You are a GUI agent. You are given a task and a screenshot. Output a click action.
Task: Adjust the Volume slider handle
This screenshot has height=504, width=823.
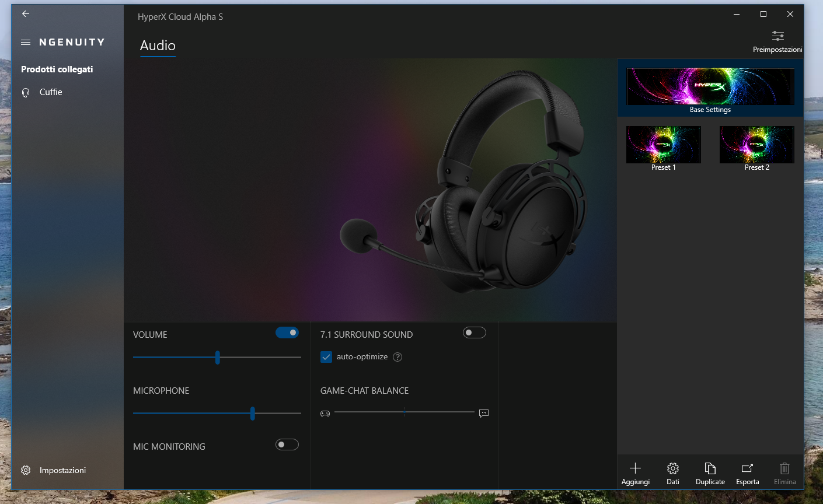[218, 358]
